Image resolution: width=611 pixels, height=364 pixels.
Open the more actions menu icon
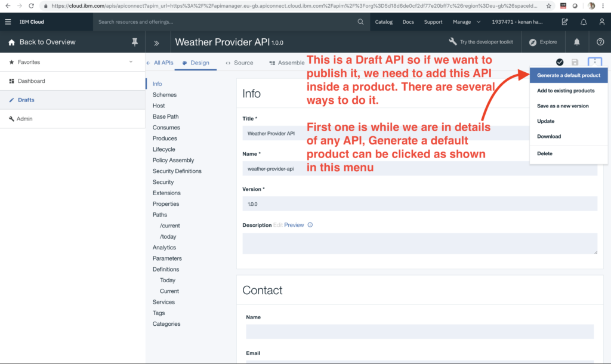(x=595, y=61)
